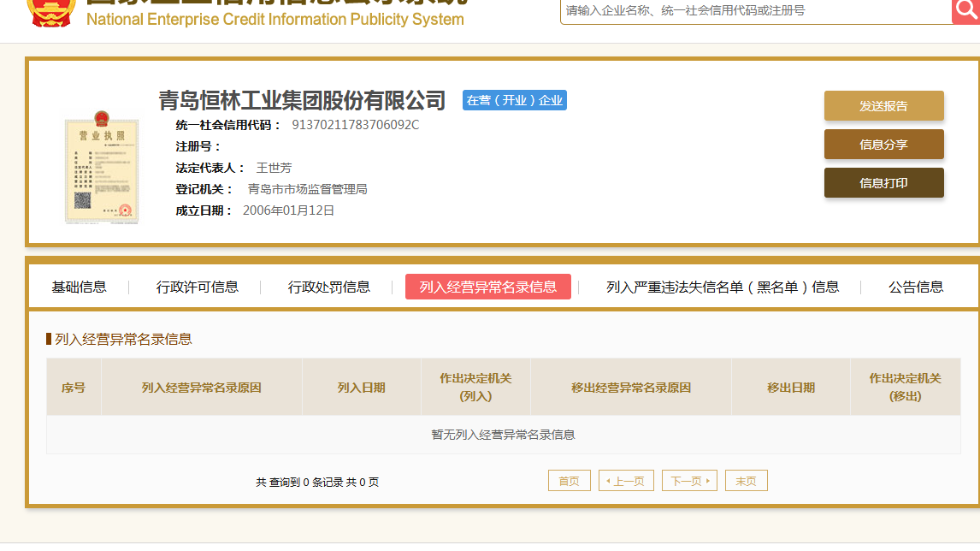Focus the company name search field

click(x=756, y=11)
